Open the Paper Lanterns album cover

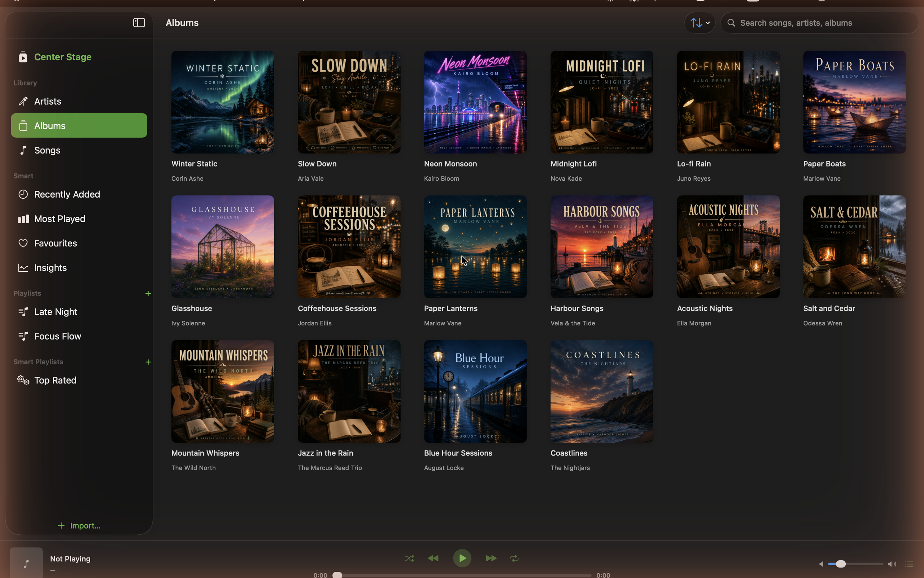pyautogui.click(x=475, y=247)
